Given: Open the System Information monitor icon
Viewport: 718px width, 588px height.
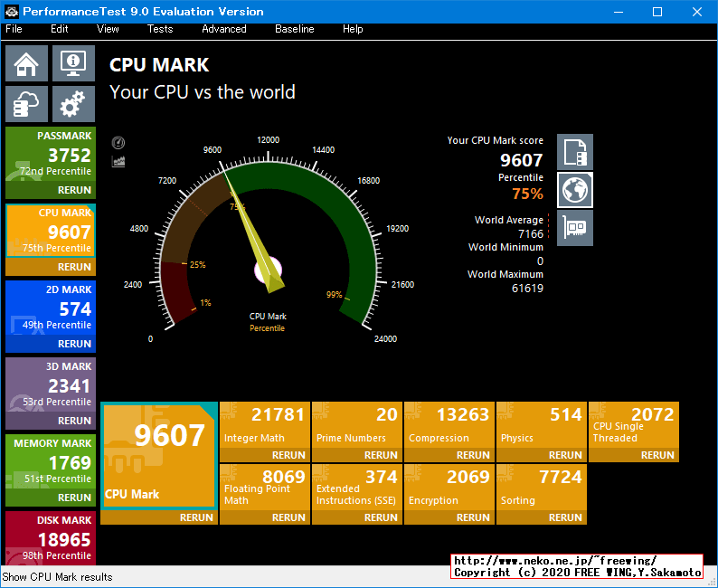Looking at the screenshot, I should [x=74, y=63].
